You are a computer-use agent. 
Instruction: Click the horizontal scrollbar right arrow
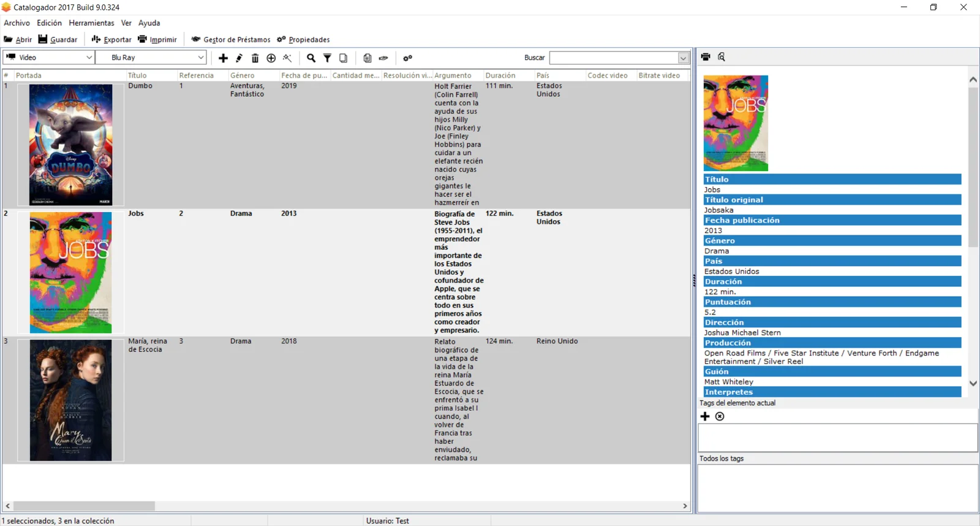(685, 506)
